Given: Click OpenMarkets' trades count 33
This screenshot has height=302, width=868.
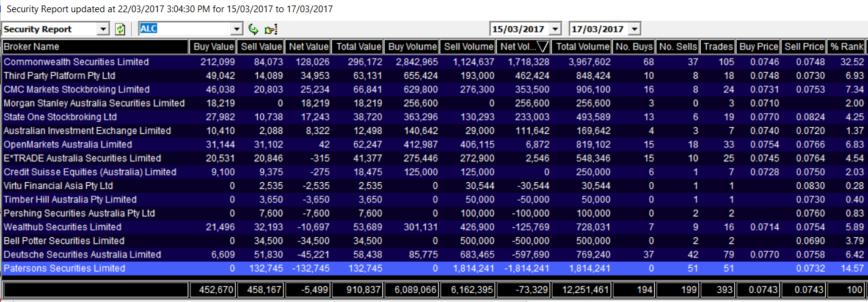Looking at the screenshot, I should 728,144.
